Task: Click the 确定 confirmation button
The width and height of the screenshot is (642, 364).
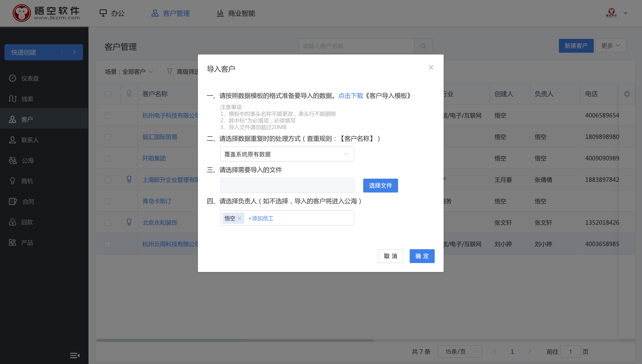Action: point(422,256)
